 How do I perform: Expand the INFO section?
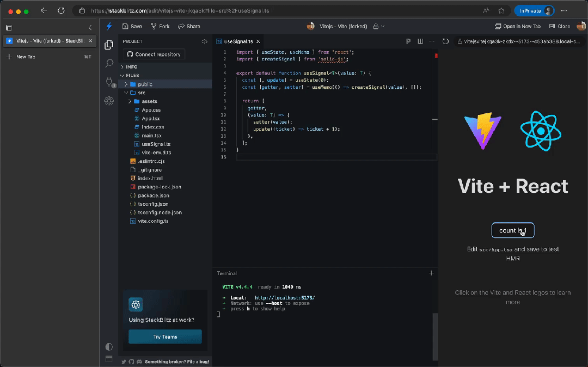pos(131,67)
